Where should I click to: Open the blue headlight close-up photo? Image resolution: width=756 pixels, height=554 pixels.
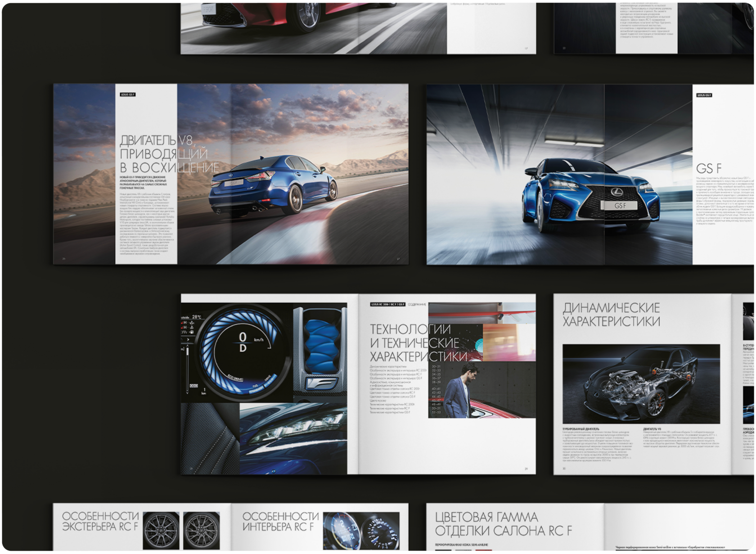tap(293, 439)
